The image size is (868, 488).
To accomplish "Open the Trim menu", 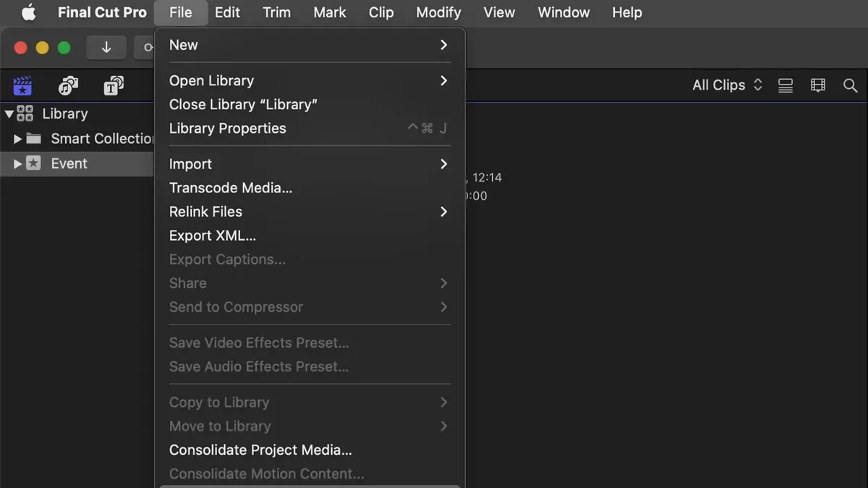I will click(276, 12).
